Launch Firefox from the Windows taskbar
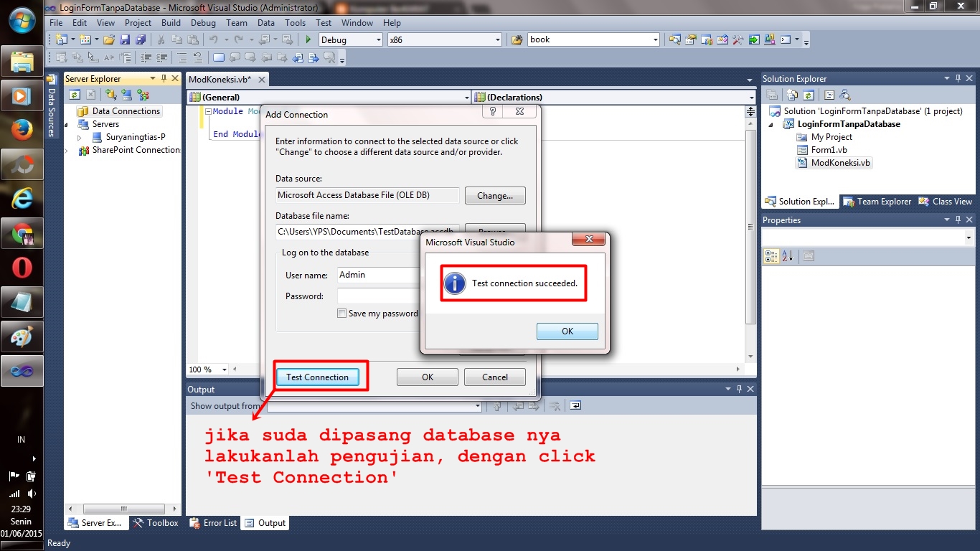The width and height of the screenshot is (980, 551). click(x=22, y=130)
